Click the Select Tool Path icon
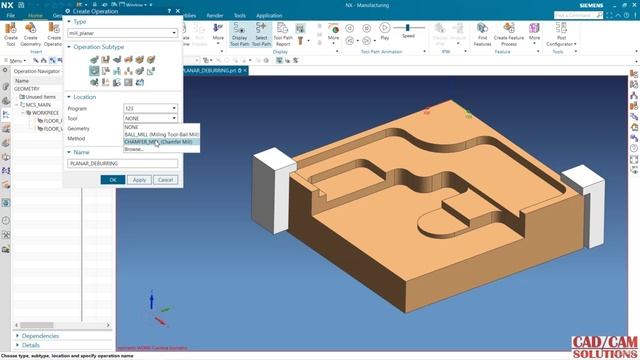The image size is (640, 360). 261,34
